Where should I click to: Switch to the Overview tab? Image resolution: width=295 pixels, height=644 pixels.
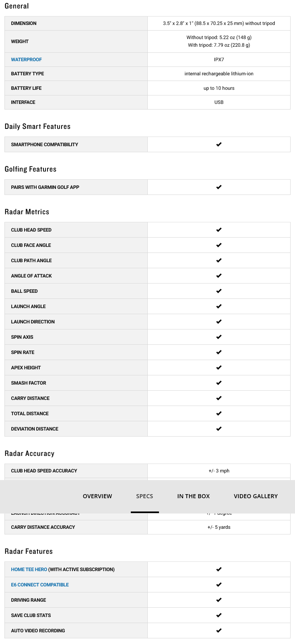[x=97, y=496]
